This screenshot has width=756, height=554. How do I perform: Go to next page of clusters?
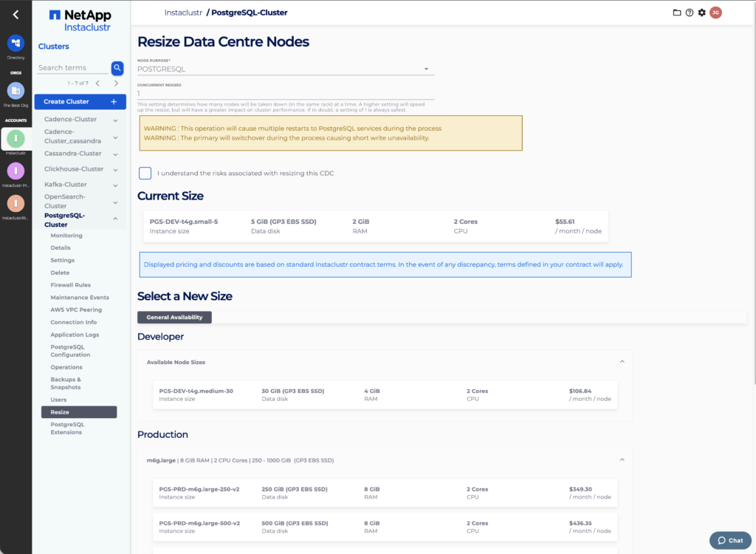(116, 83)
